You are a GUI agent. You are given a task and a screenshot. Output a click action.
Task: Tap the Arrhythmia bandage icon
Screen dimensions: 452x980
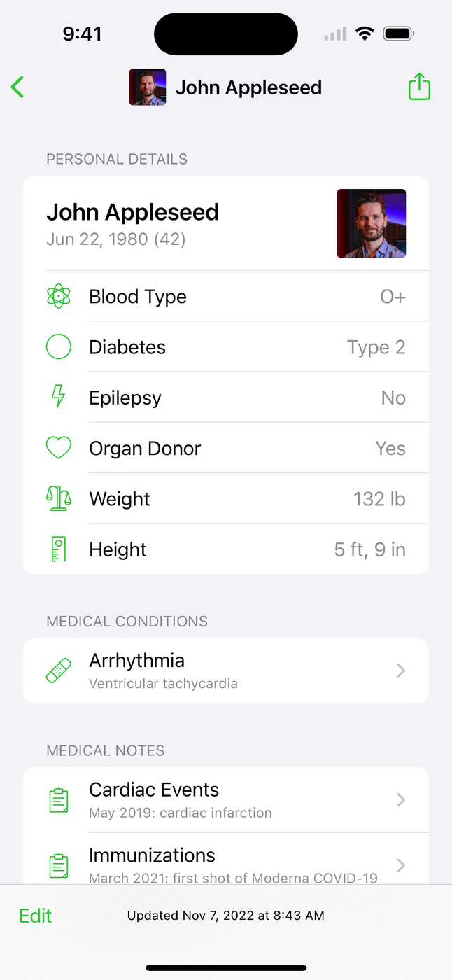tap(59, 671)
